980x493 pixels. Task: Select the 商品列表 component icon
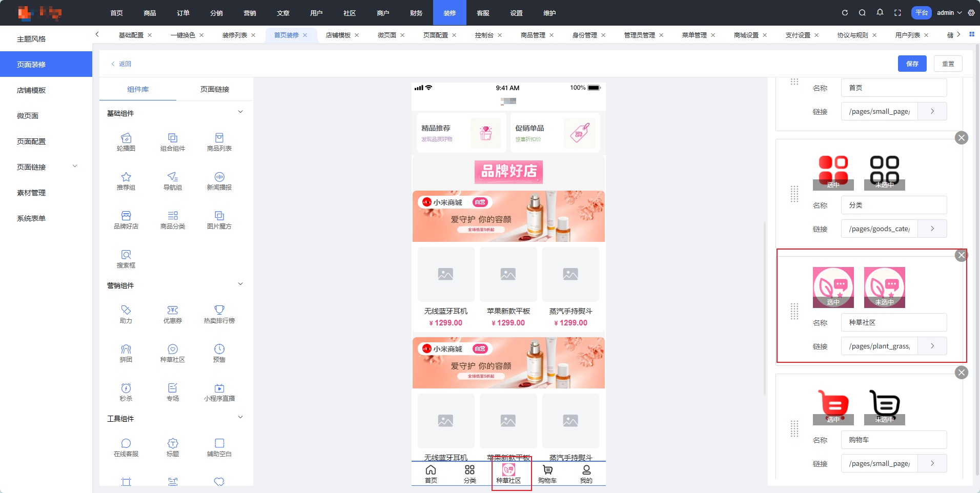click(x=219, y=141)
